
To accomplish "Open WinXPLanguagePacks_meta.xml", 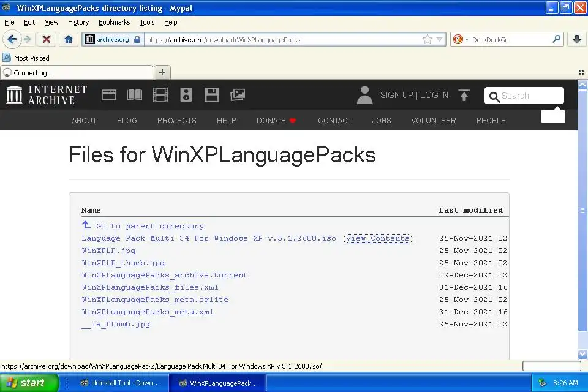I will pyautogui.click(x=148, y=312).
